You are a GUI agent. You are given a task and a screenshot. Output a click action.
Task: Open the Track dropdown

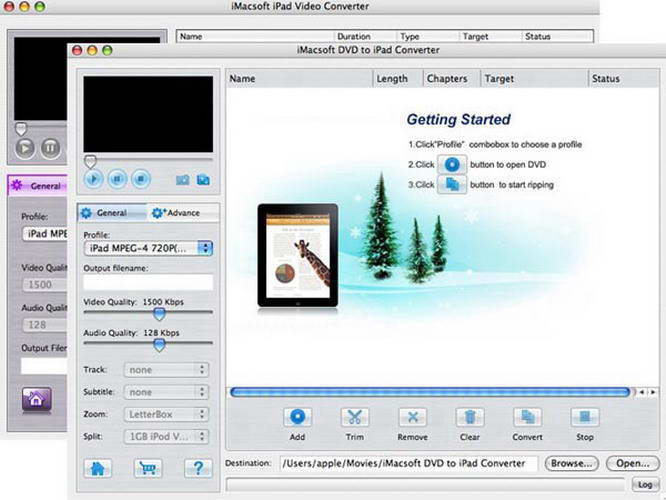[x=166, y=369]
